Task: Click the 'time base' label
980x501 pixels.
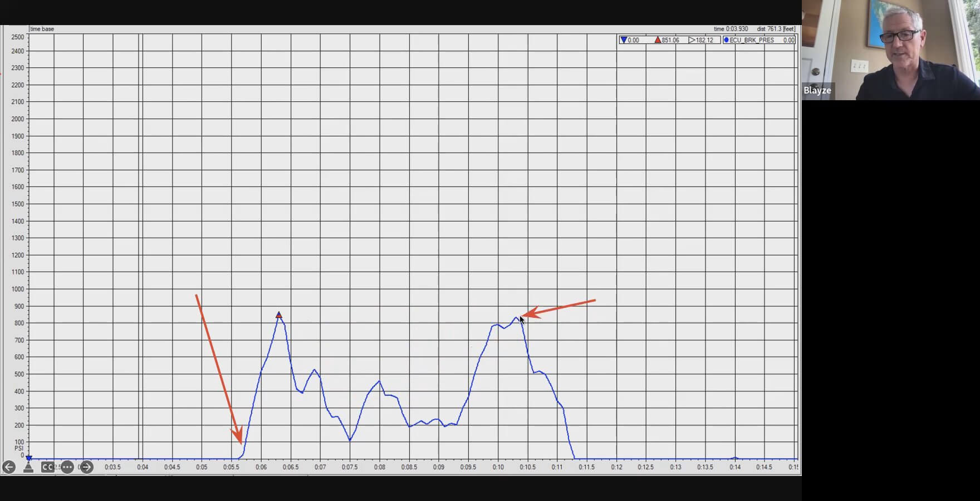Action: (x=42, y=29)
